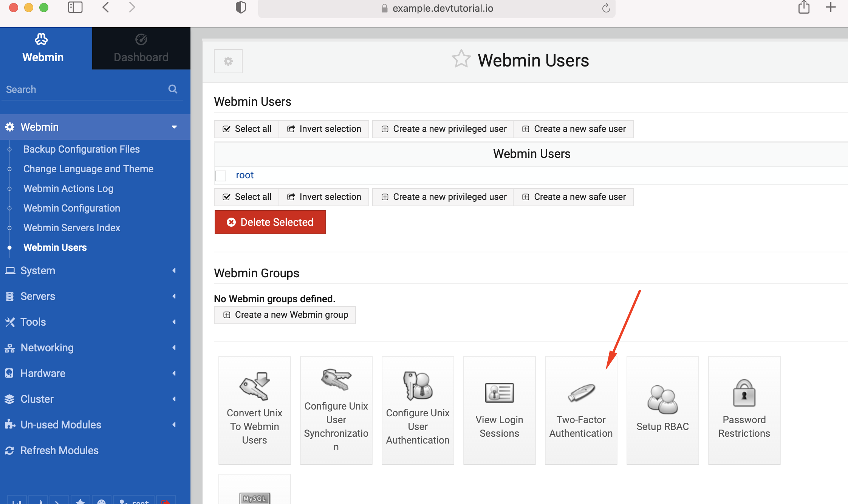848x504 pixels.
Task: Click the favorite star beside Webmin Users title
Action: 461,59
